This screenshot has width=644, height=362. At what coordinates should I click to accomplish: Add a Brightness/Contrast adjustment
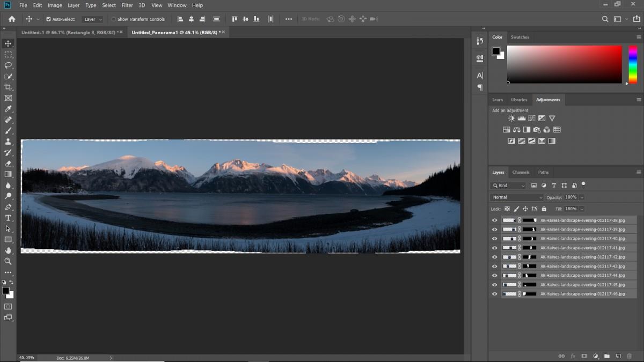coord(511,119)
